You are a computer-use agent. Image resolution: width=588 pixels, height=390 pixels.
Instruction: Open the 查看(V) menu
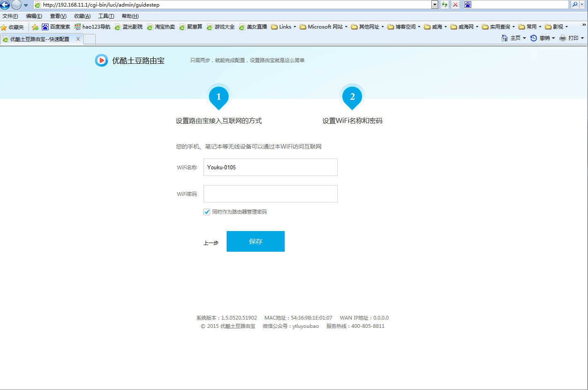tap(58, 16)
